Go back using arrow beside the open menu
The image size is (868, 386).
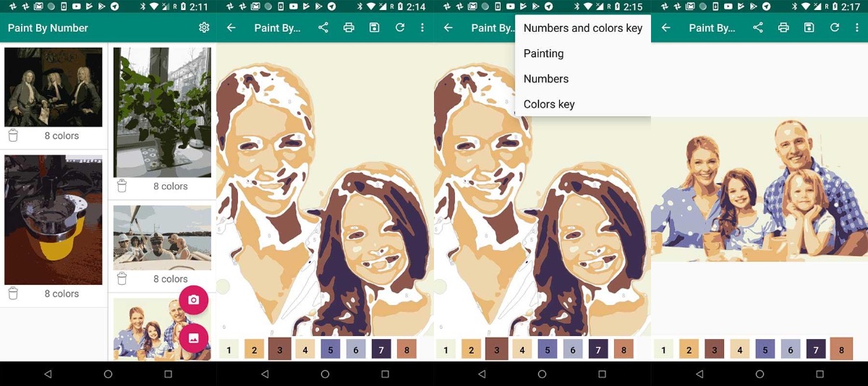448,27
